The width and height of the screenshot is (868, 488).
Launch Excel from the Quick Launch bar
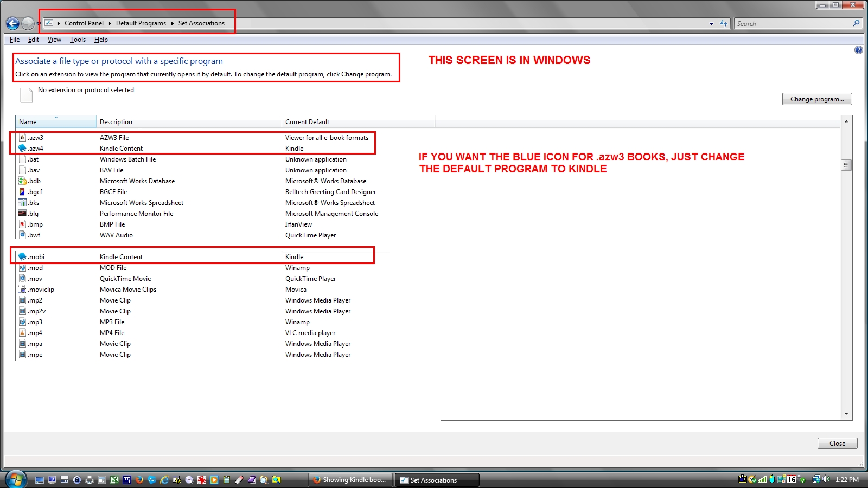pos(114,480)
